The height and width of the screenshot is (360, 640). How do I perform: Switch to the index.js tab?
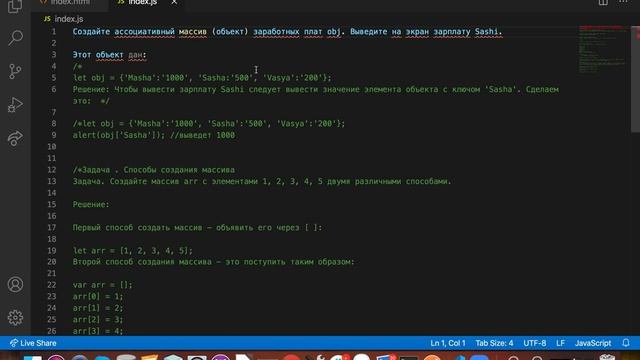pyautogui.click(x=142, y=2)
